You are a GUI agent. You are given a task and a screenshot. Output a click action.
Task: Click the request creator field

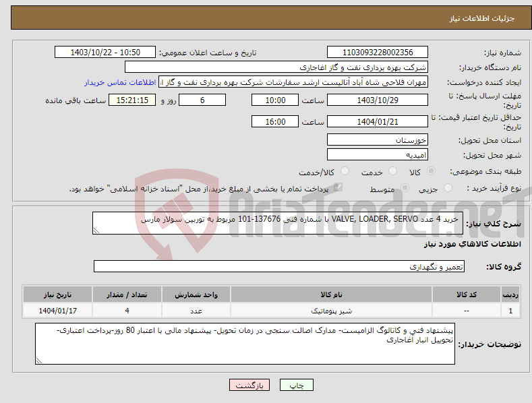pos(293,82)
